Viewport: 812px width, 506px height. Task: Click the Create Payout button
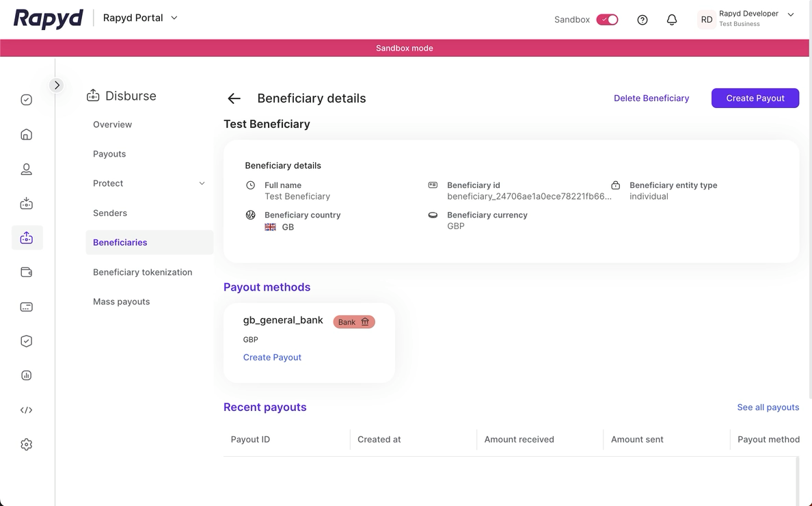click(755, 98)
